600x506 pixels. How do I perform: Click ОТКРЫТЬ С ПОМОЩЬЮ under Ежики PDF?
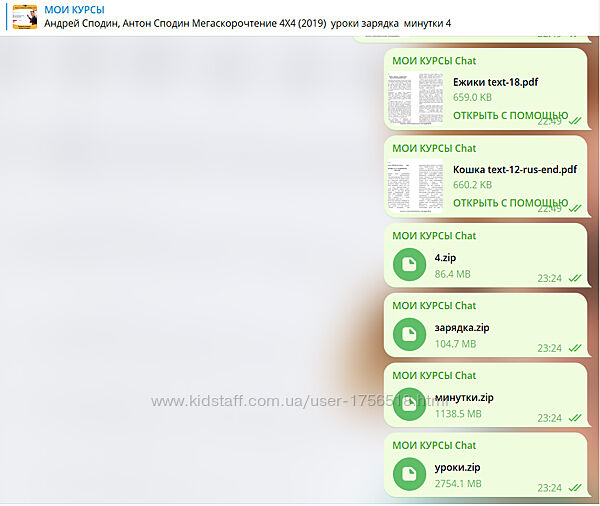tap(510, 116)
